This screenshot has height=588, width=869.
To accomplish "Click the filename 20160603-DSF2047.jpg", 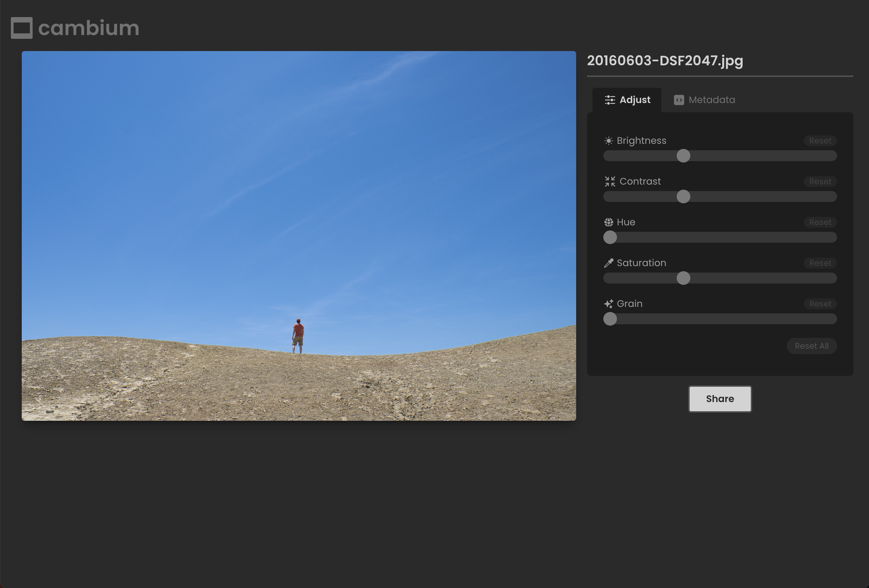I will (665, 61).
